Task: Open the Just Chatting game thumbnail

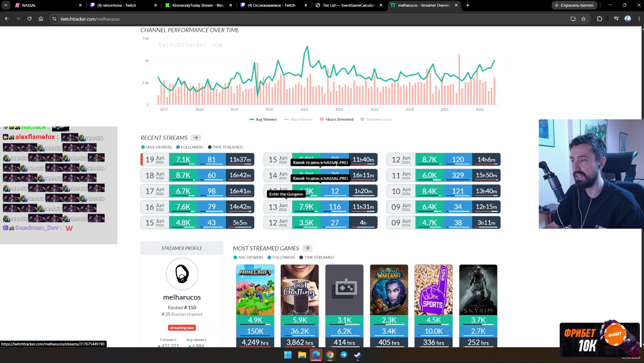Action: click(x=300, y=290)
